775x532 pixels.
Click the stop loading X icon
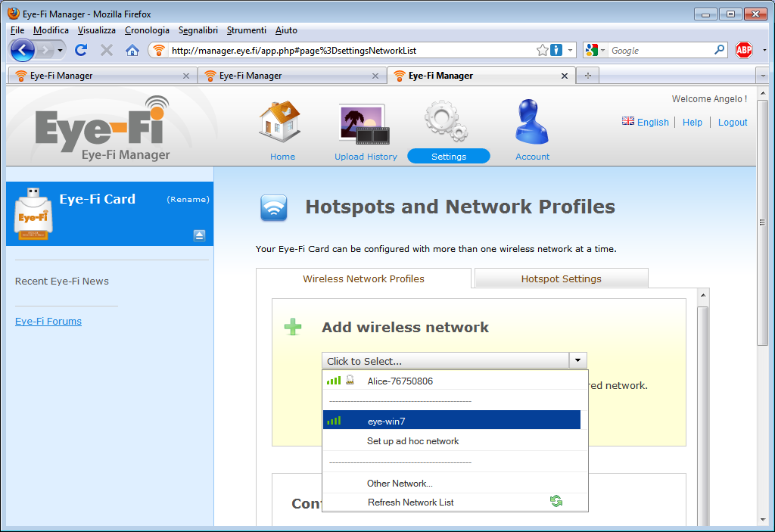(106, 50)
